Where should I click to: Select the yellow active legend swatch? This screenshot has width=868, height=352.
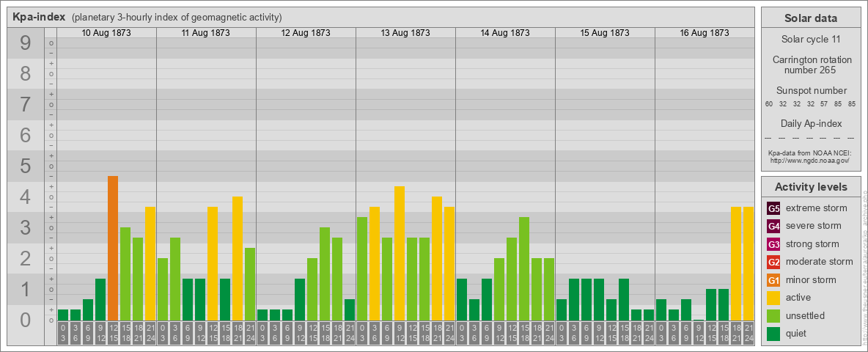[773, 298]
